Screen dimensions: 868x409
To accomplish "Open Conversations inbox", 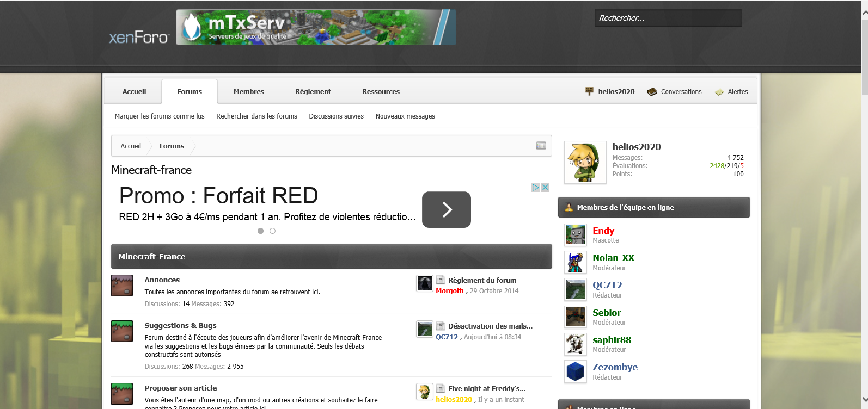I will click(675, 92).
